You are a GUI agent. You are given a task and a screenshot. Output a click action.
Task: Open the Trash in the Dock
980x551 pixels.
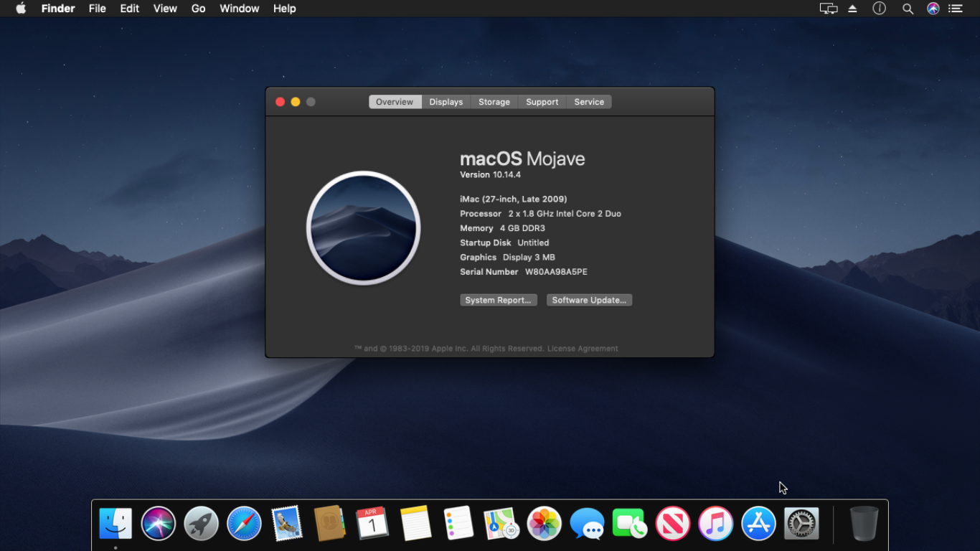[864, 524]
